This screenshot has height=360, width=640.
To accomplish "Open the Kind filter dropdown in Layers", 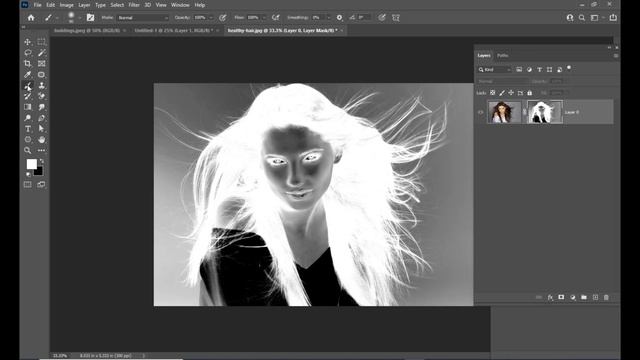I will point(495,70).
